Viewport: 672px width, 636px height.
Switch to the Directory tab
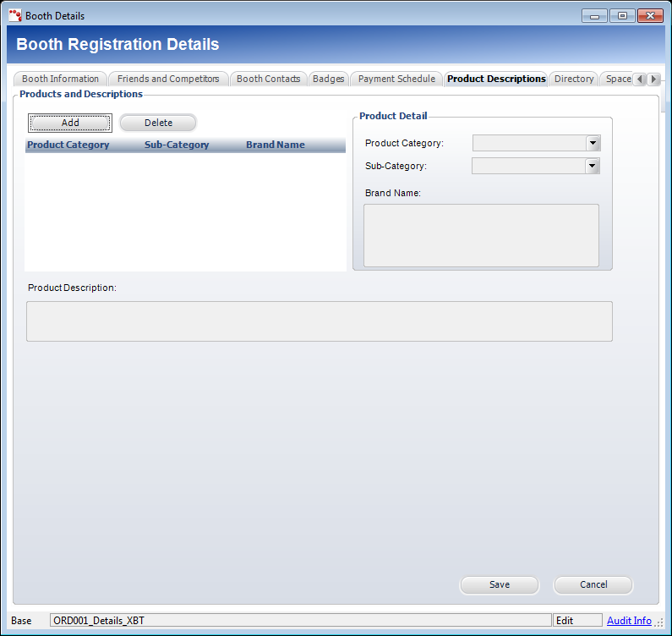573,79
